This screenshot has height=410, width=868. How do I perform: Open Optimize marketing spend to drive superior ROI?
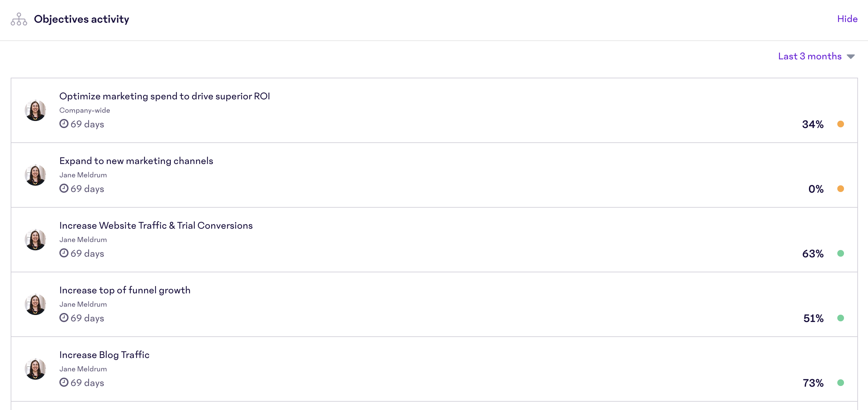click(x=164, y=96)
